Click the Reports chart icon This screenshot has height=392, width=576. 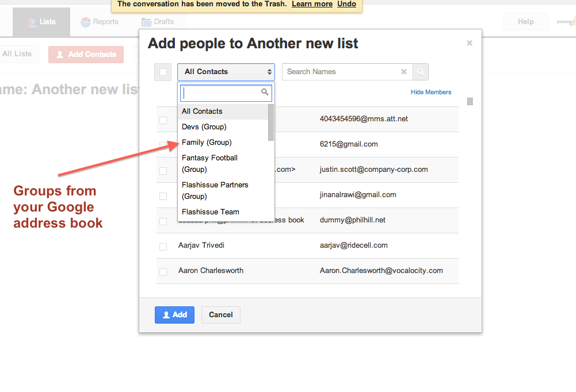[86, 22]
